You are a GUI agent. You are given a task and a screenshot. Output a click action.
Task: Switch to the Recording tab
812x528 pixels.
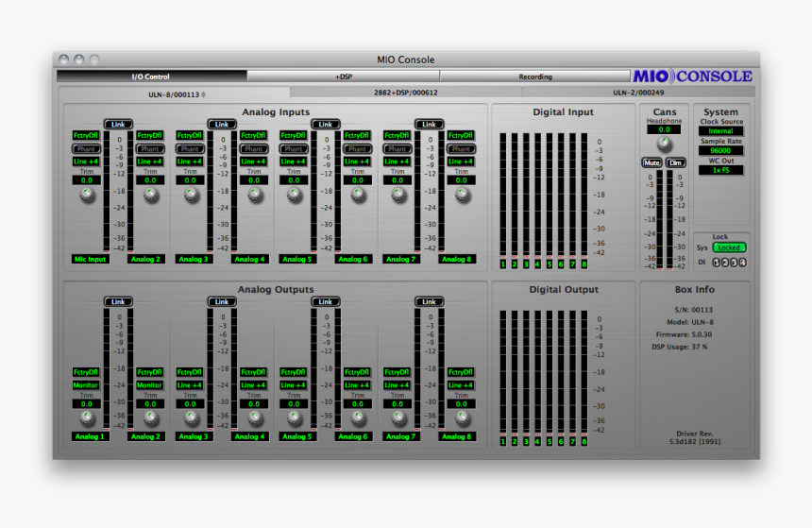tap(535, 77)
